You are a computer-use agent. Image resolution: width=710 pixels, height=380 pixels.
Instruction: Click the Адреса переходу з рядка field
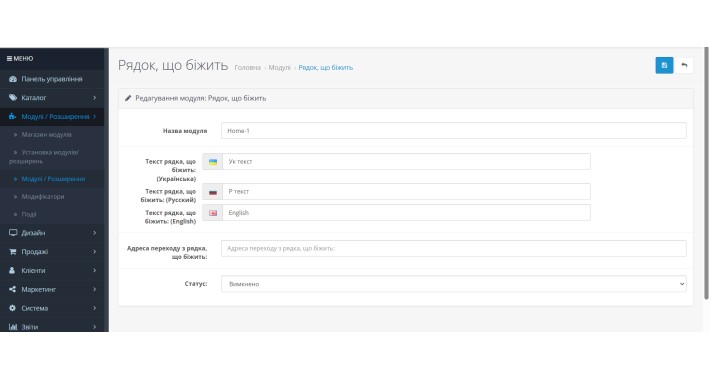(454, 248)
